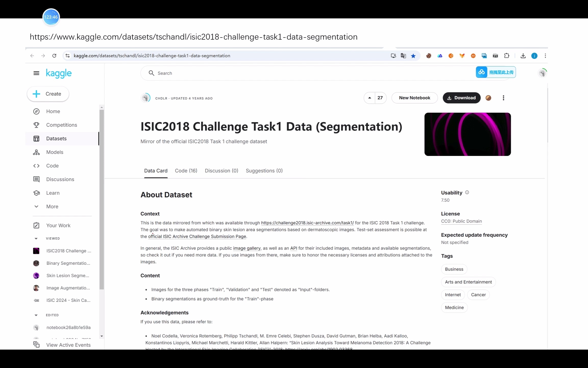
Task: Open the Discussion (0) tab
Action: 221,171
